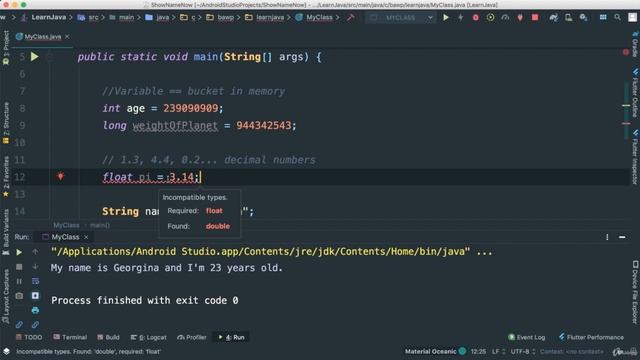Image resolution: width=640 pixels, height=360 pixels.
Task: Open the Profiler tool window
Action: click(192, 337)
